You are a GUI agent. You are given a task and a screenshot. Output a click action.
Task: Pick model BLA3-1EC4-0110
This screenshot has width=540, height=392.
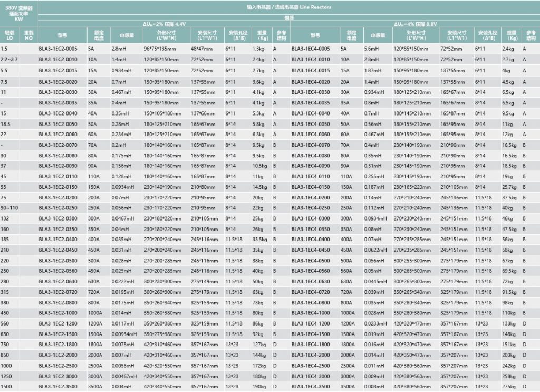(x=310, y=176)
